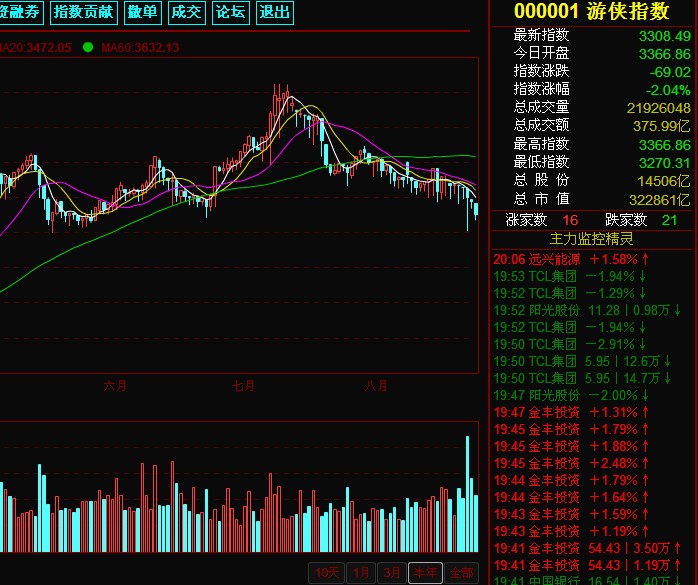
Task: Open the 主力监控精灵 panel header
Action: point(592,239)
